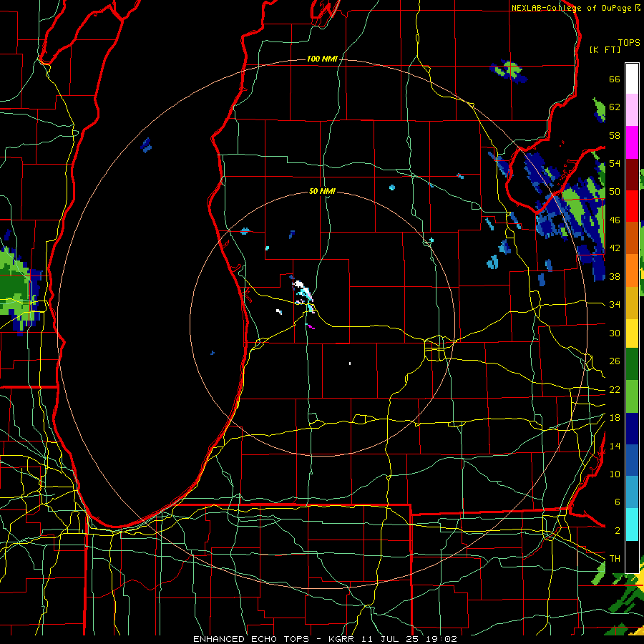Select the white 66 kft legend swatch

(632, 79)
